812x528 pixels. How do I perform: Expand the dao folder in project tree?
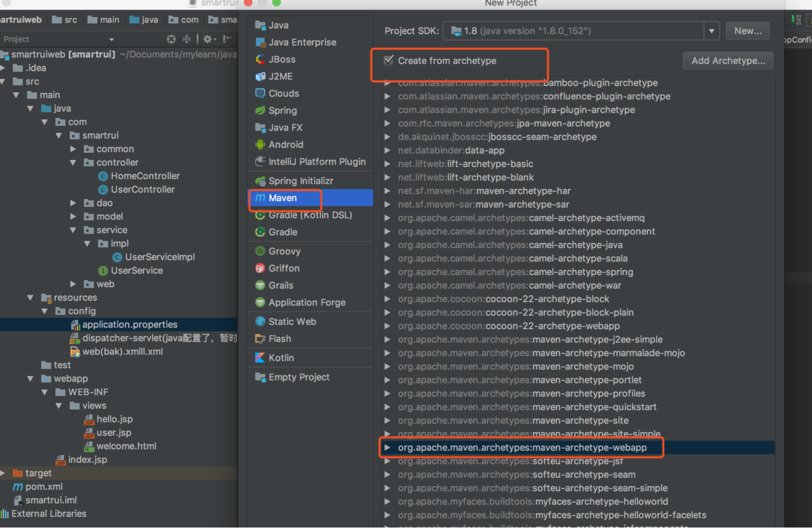73,203
